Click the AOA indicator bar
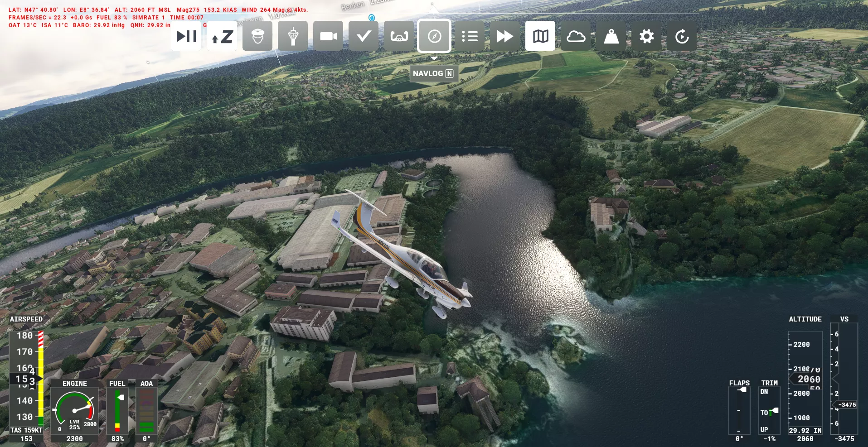Screen dimensions: 868x447 click(x=146, y=411)
